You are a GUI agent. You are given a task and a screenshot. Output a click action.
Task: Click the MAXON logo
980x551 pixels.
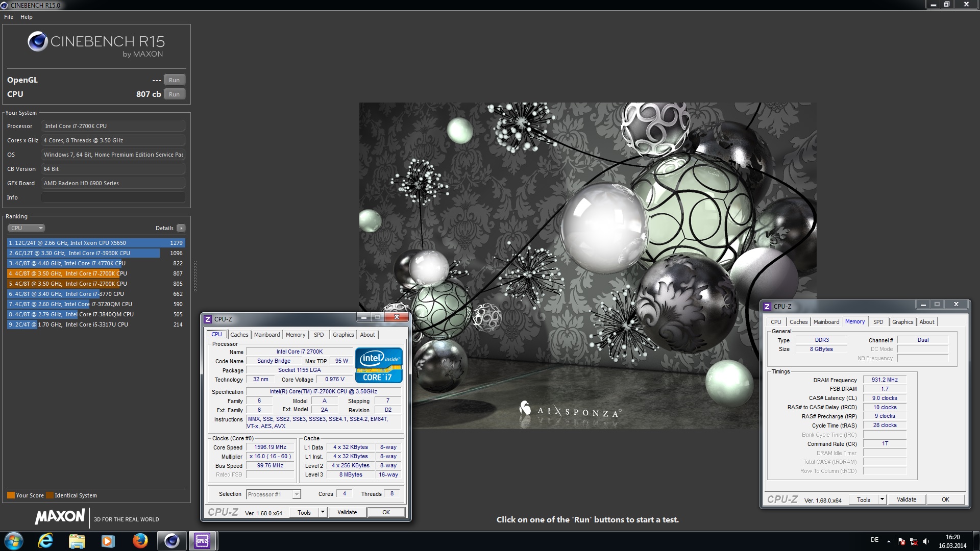point(60,517)
